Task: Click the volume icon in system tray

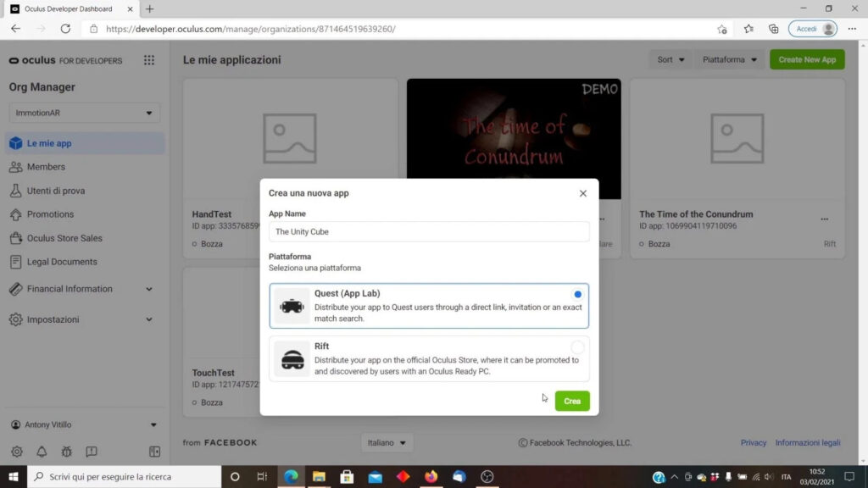Action: coord(768,476)
